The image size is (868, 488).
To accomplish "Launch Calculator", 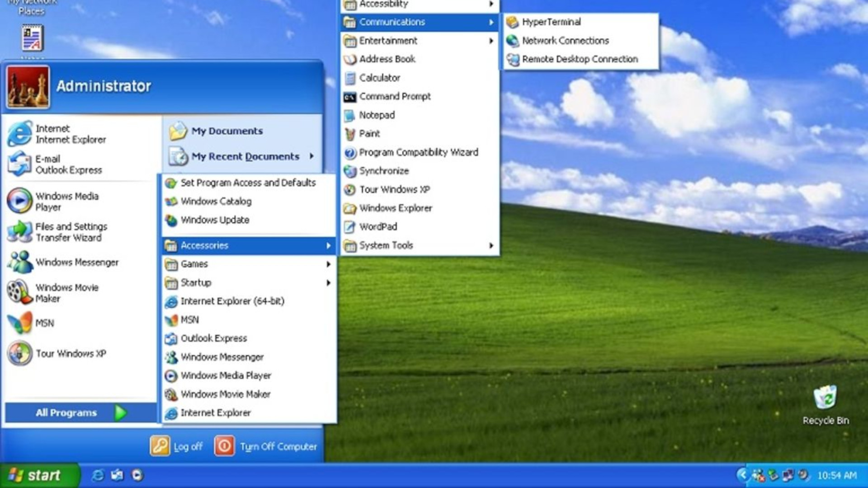I will [379, 78].
